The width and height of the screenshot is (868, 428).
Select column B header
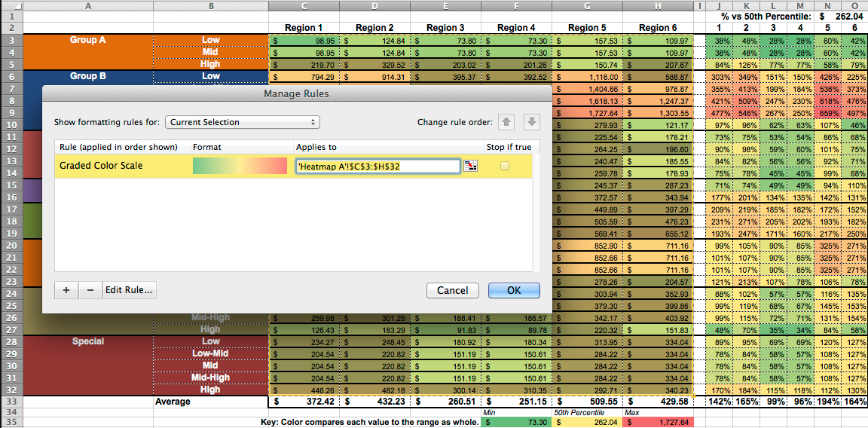[x=211, y=5]
